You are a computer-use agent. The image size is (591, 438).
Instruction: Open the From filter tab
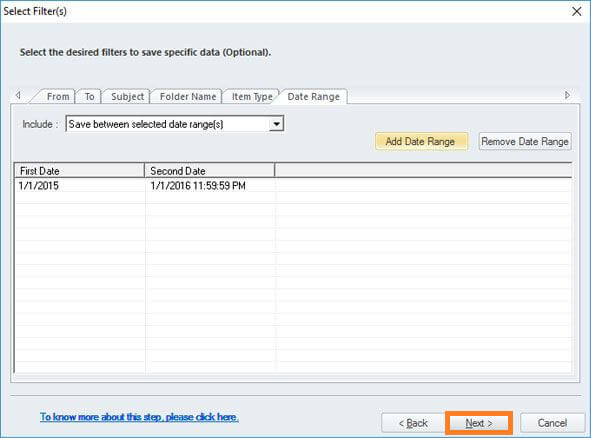pyautogui.click(x=57, y=96)
